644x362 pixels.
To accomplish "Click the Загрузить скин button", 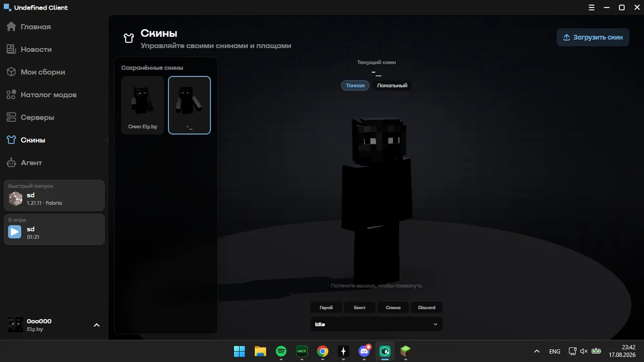I will [x=593, y=37].
